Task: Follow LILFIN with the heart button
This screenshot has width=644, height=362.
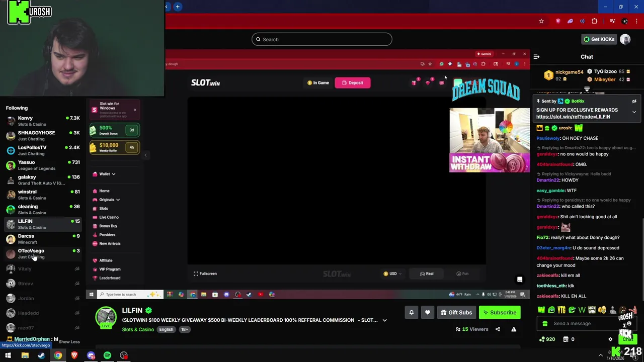Action: pyautogui.click(x=427, y=313)
